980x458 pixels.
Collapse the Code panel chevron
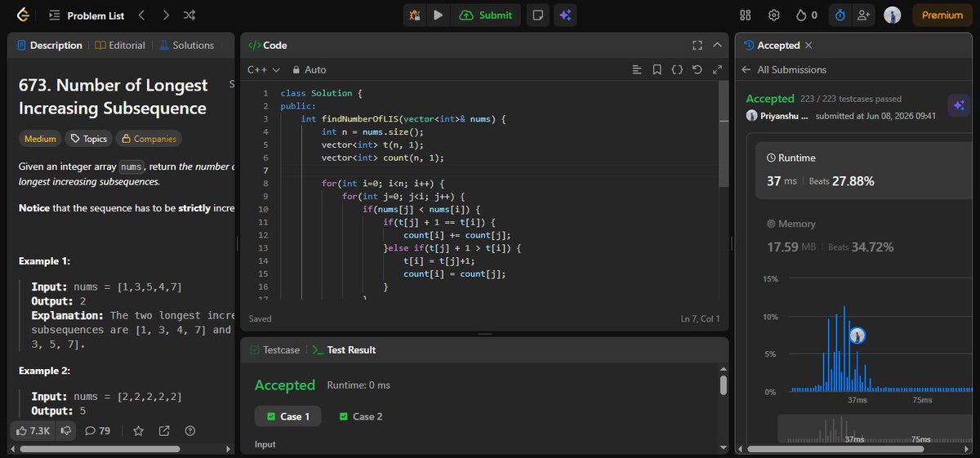tap(718, 46)
